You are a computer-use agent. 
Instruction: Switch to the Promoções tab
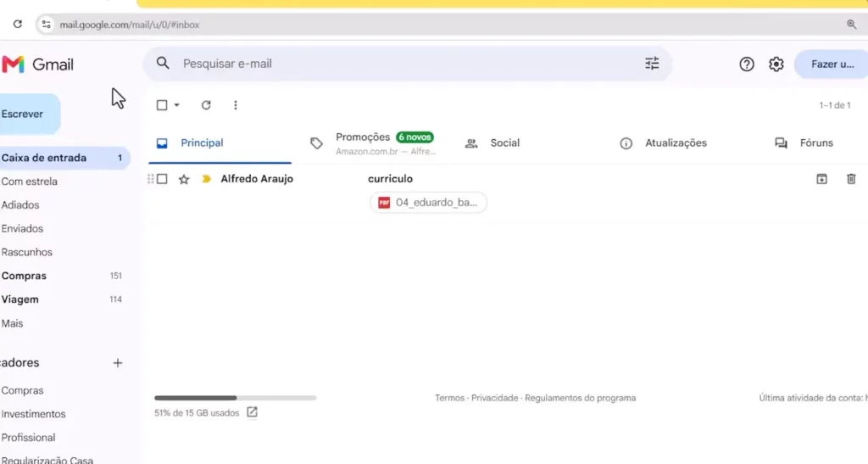click(381, 143)
